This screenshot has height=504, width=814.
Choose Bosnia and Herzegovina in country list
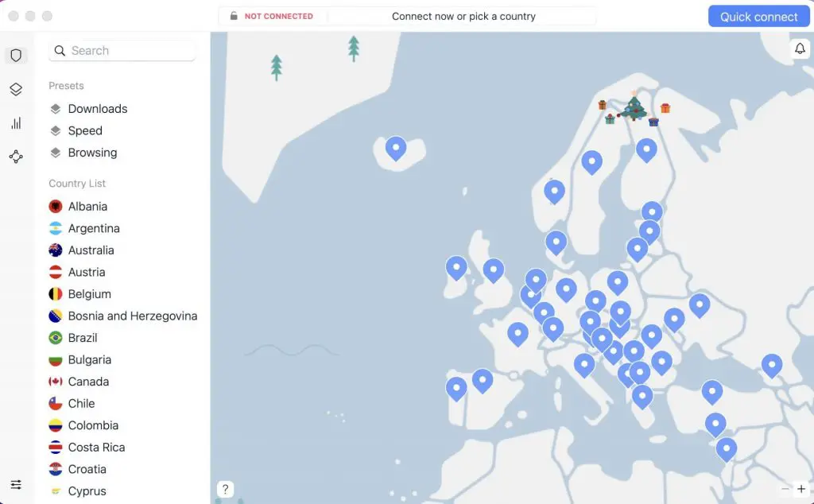pyautogui.click(x=132, y=316)
